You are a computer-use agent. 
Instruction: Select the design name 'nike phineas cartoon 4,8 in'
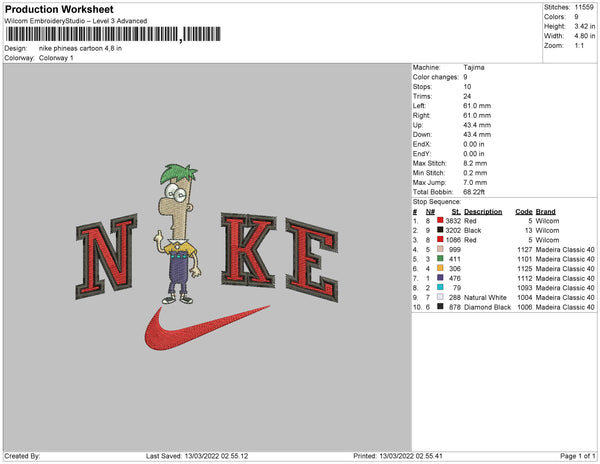pyautogui.click(x=80, y=49)
